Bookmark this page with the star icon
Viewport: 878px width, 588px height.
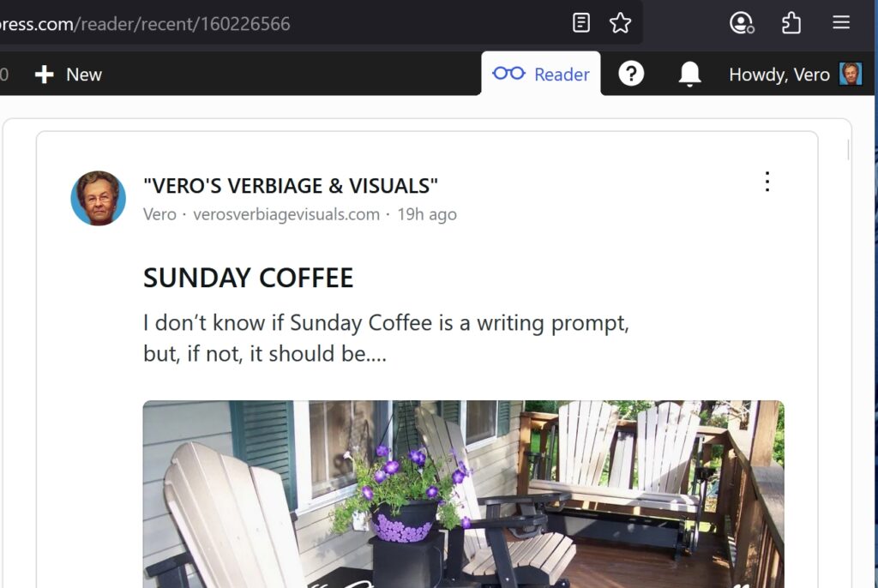click(620, 23)
